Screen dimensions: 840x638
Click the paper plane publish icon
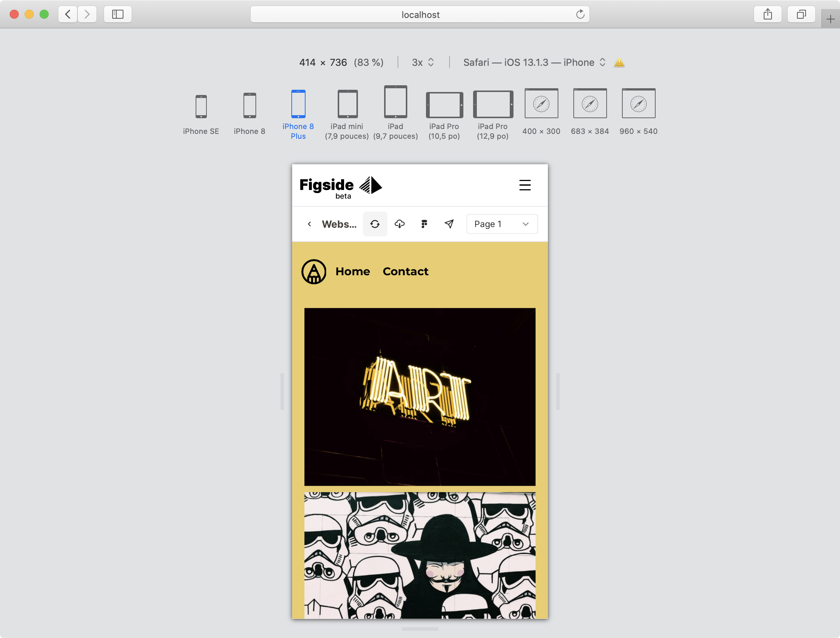click(449, 224)
